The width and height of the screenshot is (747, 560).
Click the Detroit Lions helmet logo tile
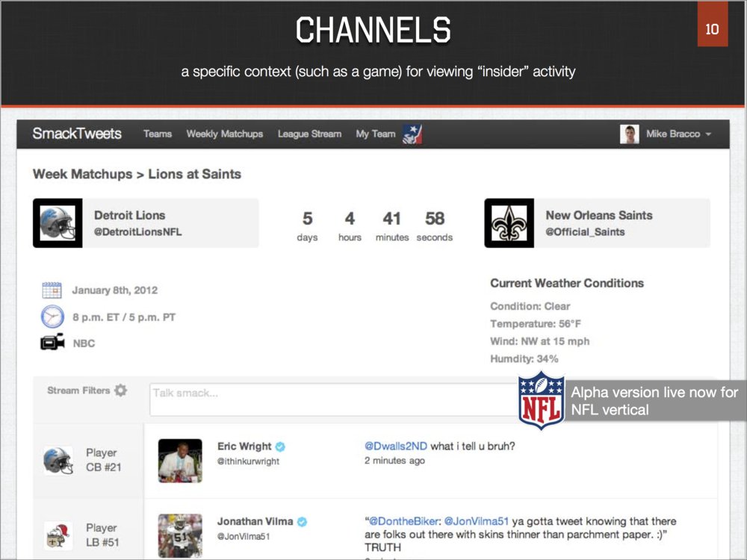[x=58, y=223]
